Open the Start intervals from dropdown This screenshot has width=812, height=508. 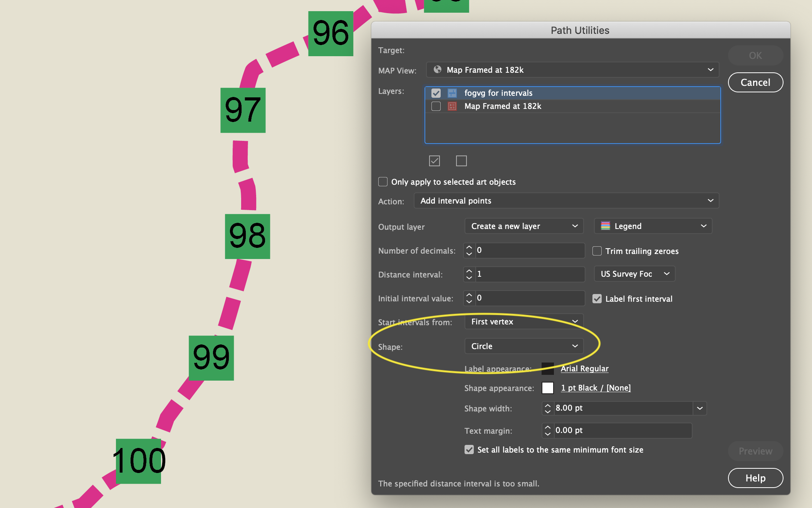click(x=524, y=321)
